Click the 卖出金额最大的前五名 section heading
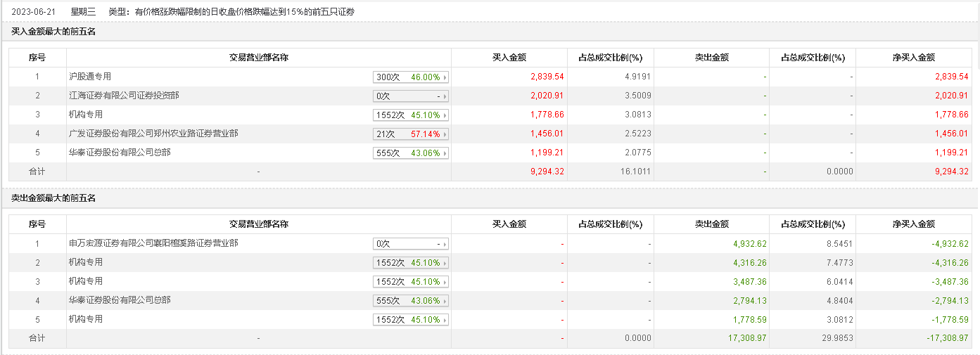Viewport: 980px width, 355px height. (53, 198)
